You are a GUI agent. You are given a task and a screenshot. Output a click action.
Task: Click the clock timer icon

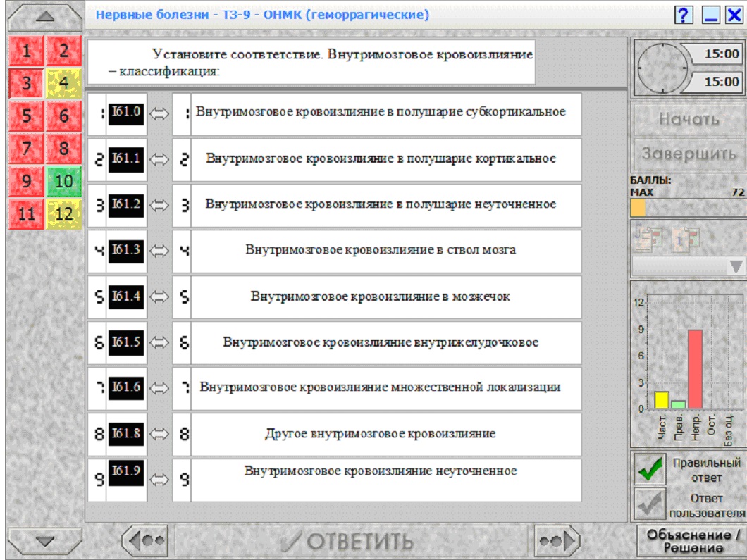(x=662, y=68)
